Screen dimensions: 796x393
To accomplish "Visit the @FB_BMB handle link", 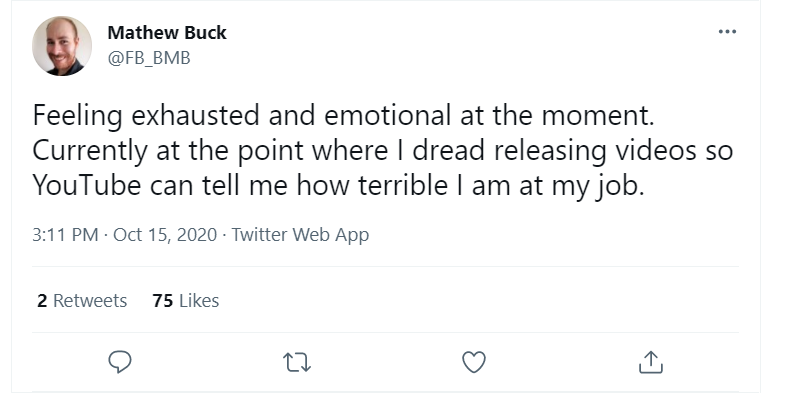I will [x=149, y=58].
